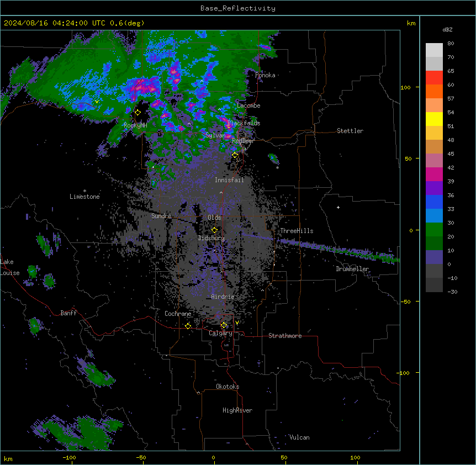Click the Banff label
The width and height of the screenshot is (476, 465).
click(x=68, y=313)
